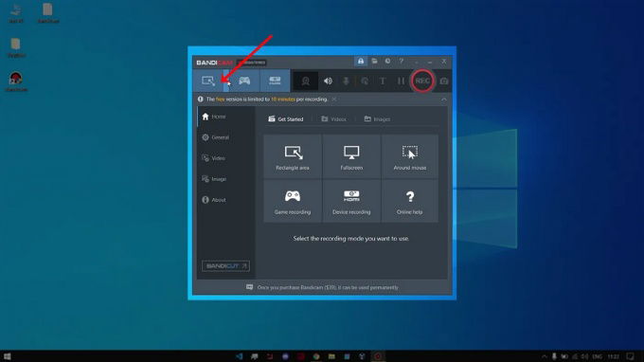Choose the Around mouse tile
The width and height of the screenshot is (644, 362).
(x=410, y=156)
